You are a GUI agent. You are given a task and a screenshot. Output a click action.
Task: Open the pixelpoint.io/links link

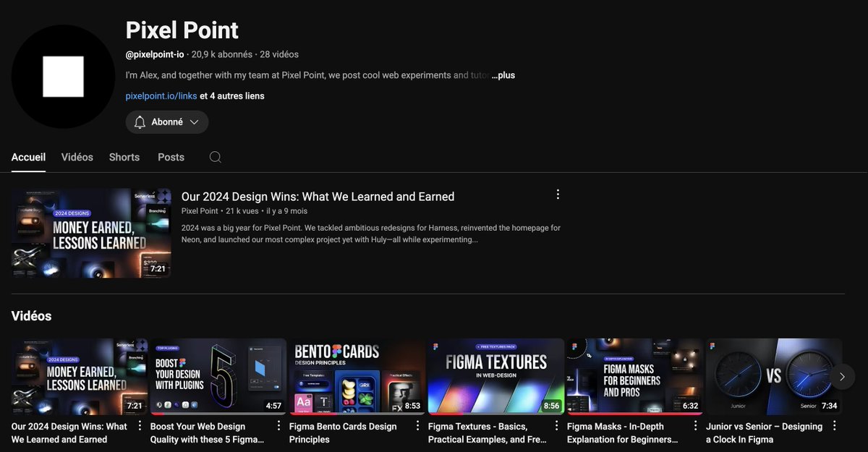[x=161, y=95]
